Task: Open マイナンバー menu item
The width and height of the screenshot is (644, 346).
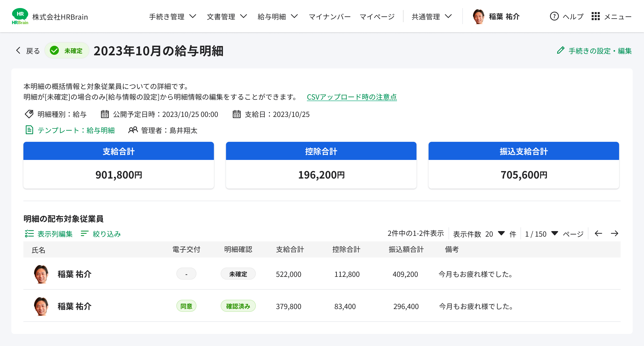Action: (x=330, y=17)
